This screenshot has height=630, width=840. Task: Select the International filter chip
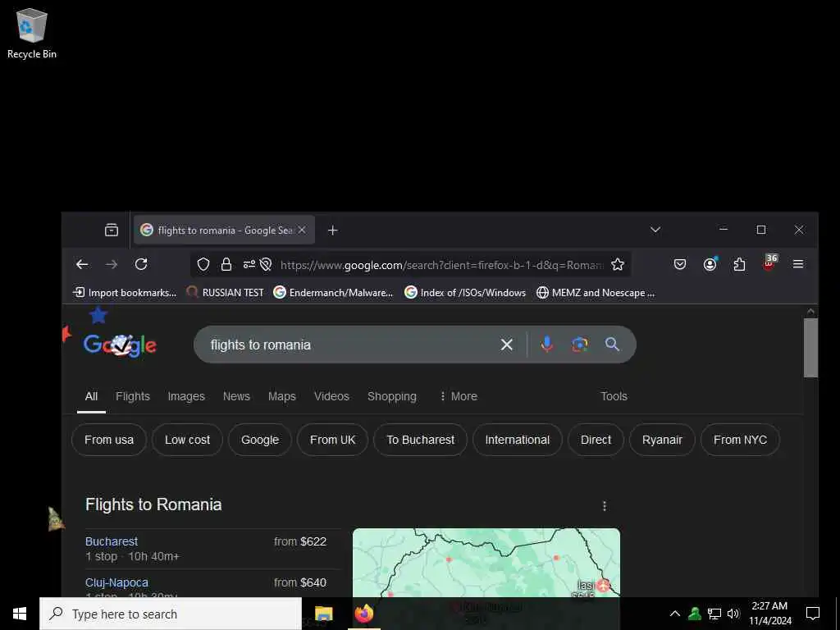pyautogui.click(x=518, y=440)
